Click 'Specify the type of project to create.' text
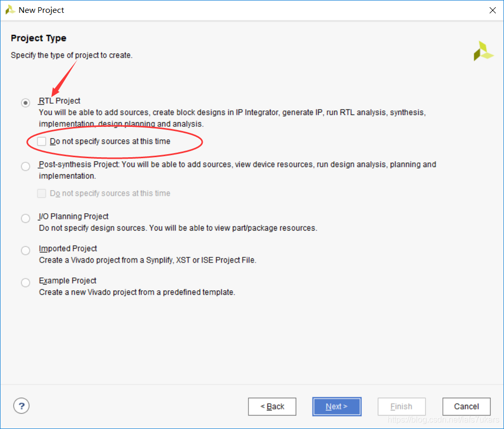Screen dimensions: 504x429 [72, 55]
